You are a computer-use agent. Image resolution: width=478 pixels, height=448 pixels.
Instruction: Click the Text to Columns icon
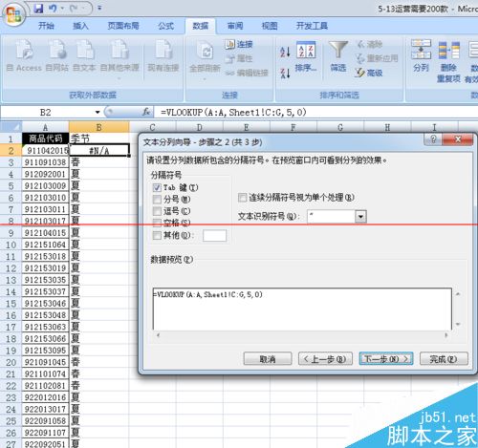coord(421,50)
